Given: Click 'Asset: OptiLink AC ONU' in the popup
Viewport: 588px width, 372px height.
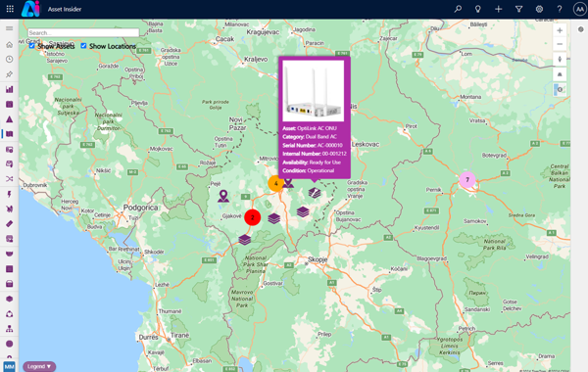Looking at the screenshot, I should click(x=310, y=128).
